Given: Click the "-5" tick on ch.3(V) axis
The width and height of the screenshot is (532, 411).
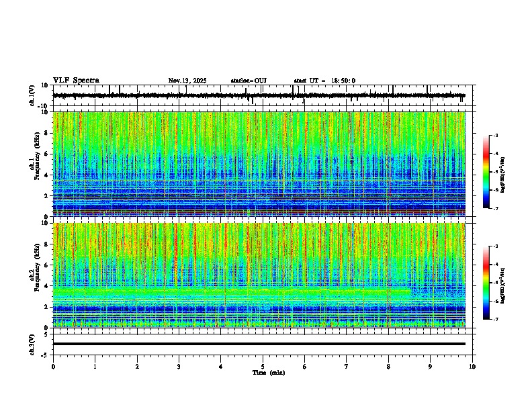Looking at the screenshot, I should click(x=45, y=355).
